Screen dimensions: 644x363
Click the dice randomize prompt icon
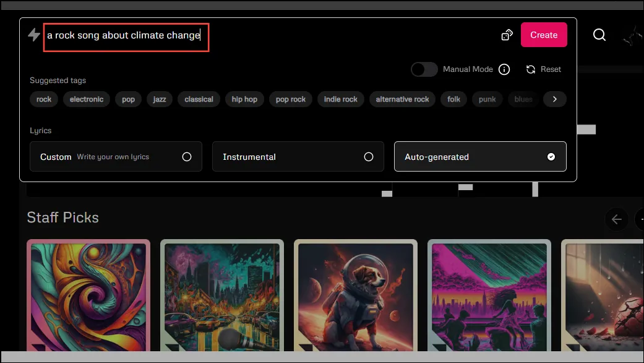(x=507, y=35)
